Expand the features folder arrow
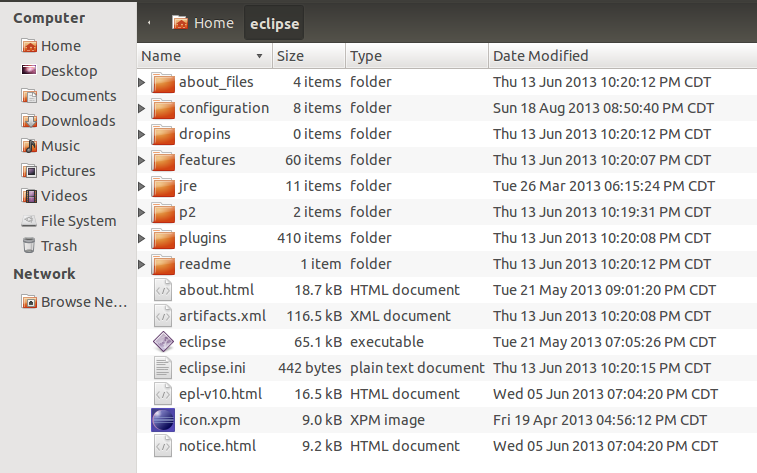The height and width of the screenshot is (473, 757). (142, 160)
